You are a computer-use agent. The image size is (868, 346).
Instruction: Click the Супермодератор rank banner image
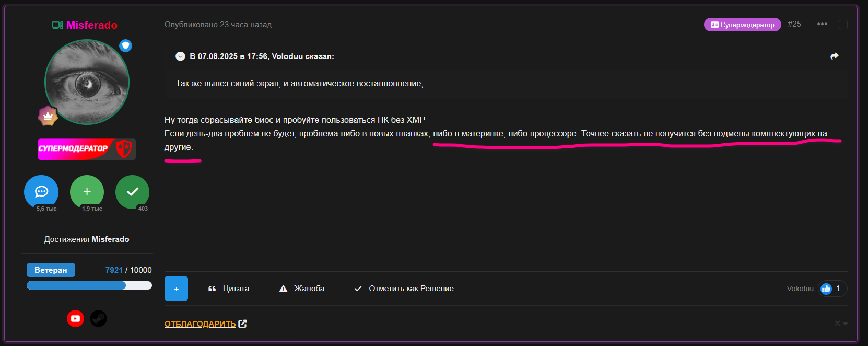[87, 149]
